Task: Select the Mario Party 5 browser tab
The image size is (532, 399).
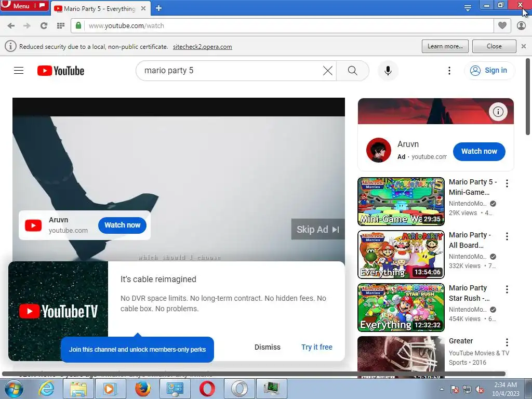Action: (99, 8)
